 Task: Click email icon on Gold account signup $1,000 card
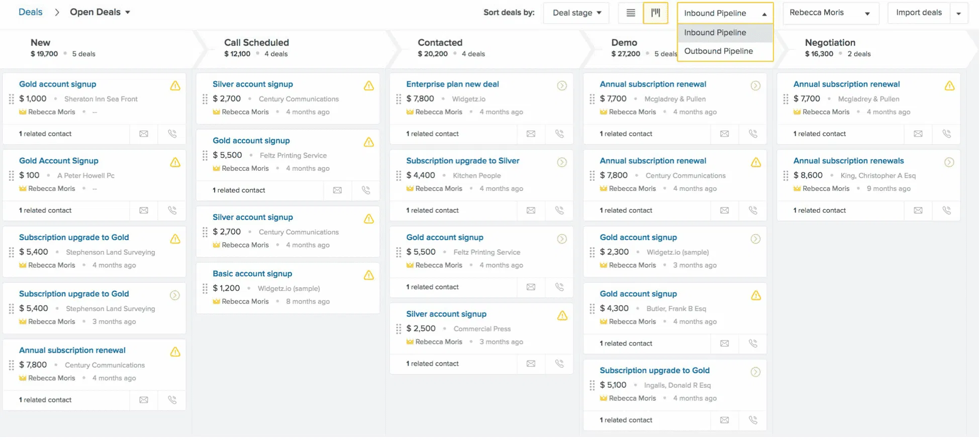coord(144,134)
